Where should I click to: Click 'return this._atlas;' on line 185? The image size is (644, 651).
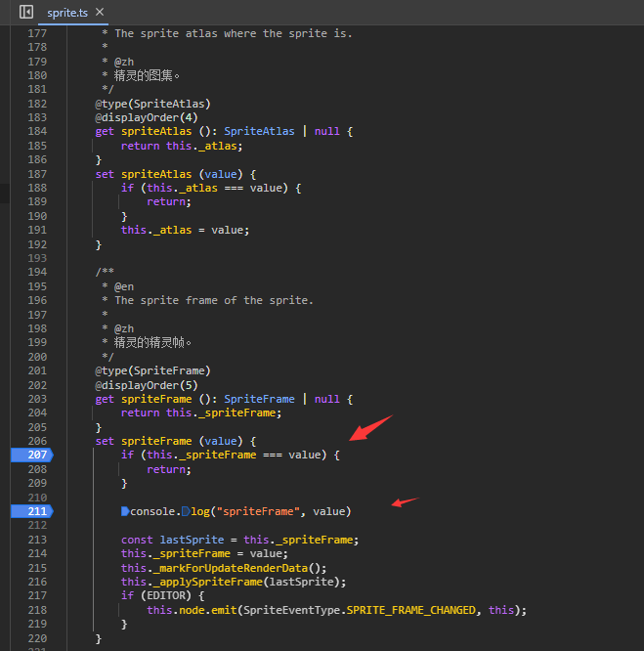(182, 146)
